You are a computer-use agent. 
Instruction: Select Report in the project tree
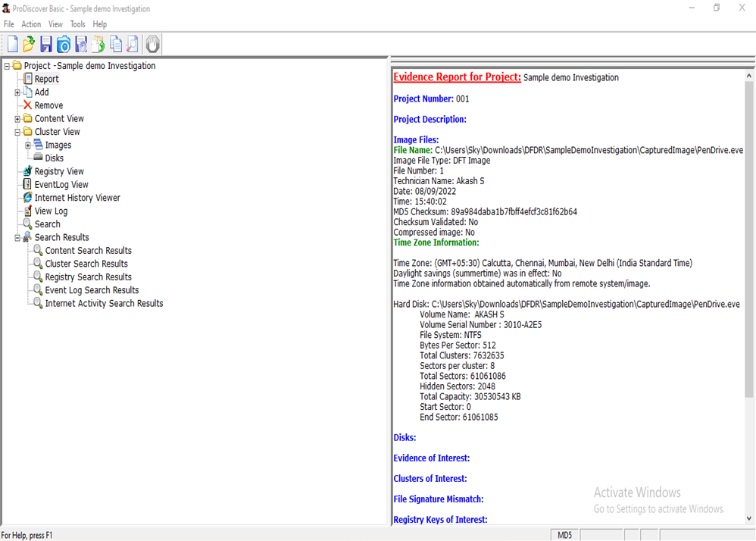click(46, 79)
